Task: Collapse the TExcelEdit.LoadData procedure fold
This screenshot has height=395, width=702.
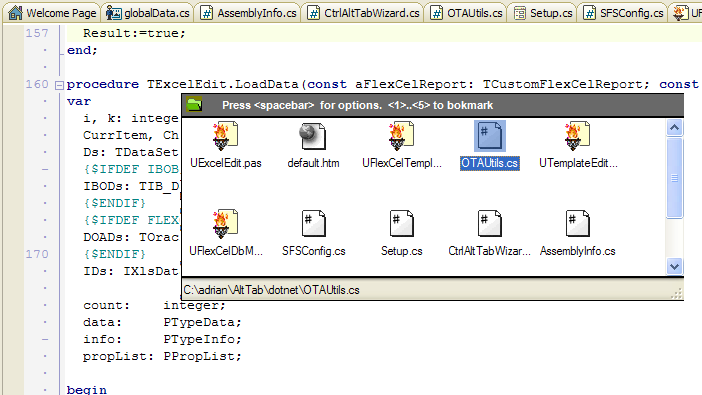Action: (x=59, y=85)
